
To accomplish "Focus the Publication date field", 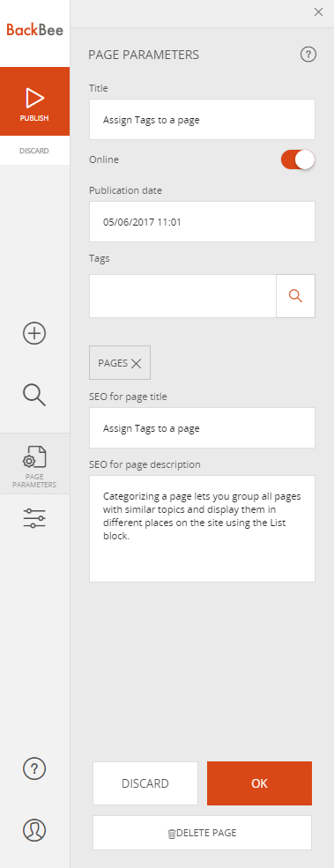I will coord(202,222).
